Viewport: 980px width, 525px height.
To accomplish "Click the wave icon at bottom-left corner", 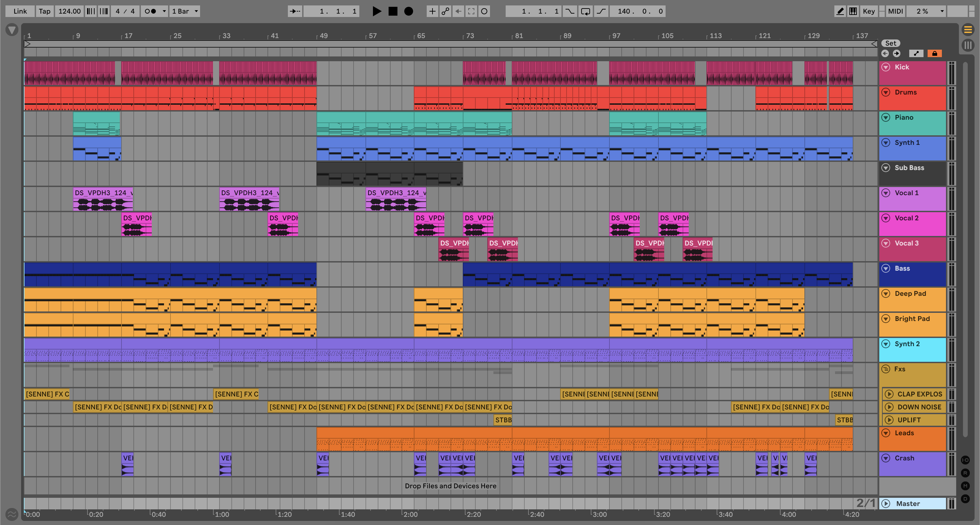I will tap(12, 514).
